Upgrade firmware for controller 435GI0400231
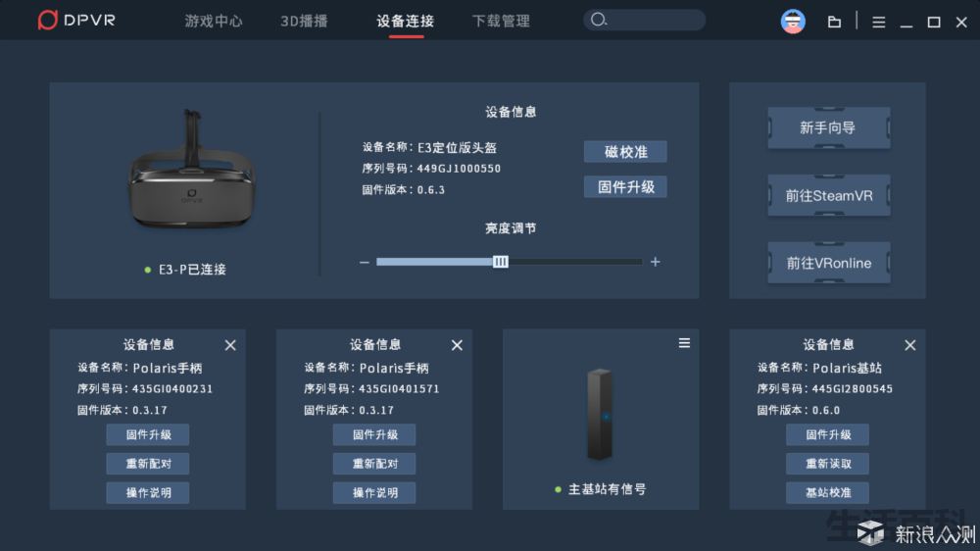 pos(148,434)
